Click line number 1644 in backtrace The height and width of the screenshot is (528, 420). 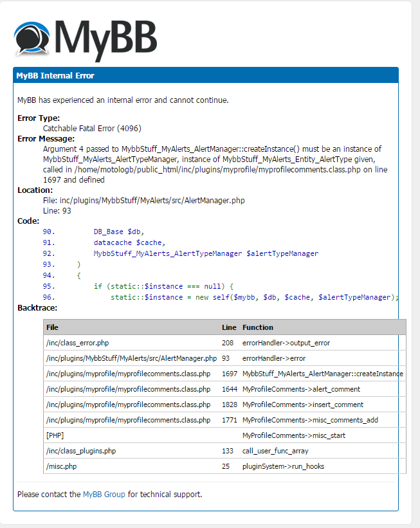(230, 389)
